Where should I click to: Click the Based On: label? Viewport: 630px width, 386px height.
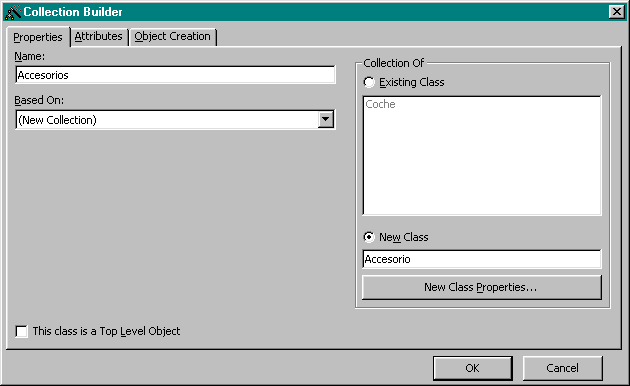[39, 100]
